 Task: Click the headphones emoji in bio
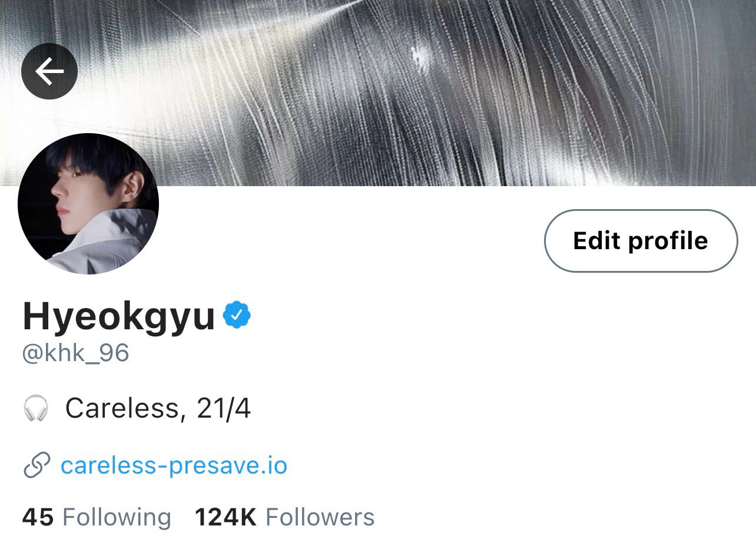tap(36, 408)
